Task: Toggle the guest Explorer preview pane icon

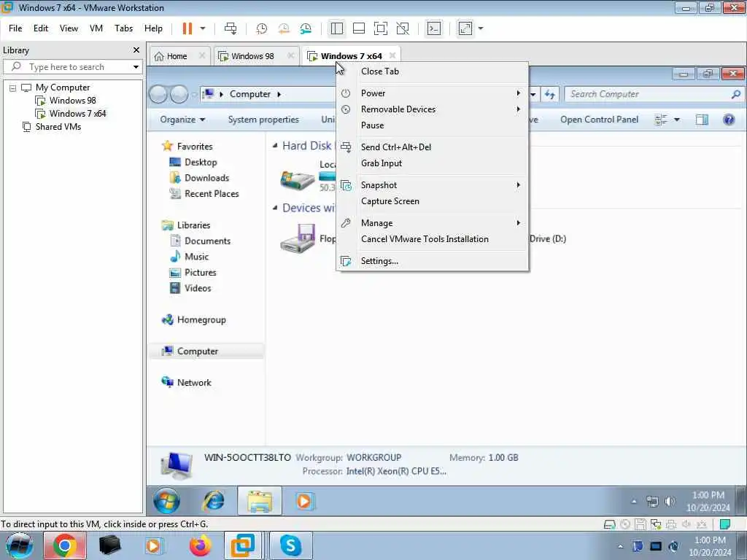Action: click(x=702, y=120)
